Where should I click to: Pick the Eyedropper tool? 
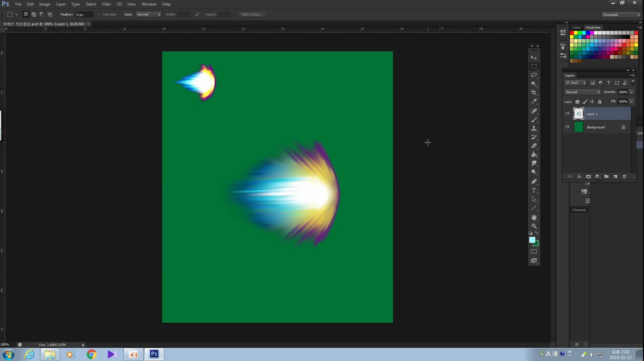click(534, 101)
